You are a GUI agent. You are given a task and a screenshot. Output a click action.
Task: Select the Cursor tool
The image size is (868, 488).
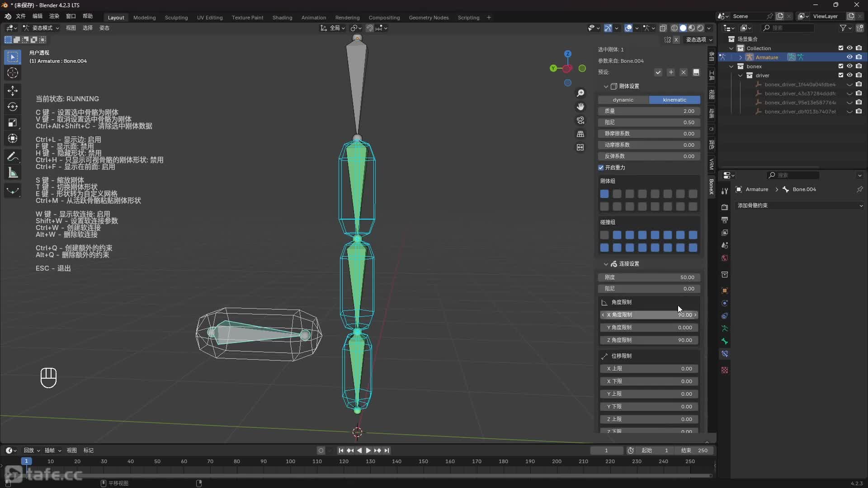click(x=13, y=73)
